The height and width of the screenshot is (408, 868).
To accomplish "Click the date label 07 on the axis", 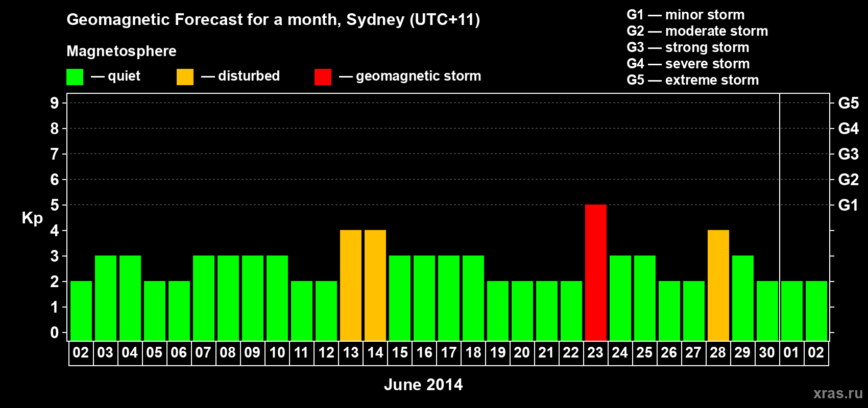I will (203, 352).
